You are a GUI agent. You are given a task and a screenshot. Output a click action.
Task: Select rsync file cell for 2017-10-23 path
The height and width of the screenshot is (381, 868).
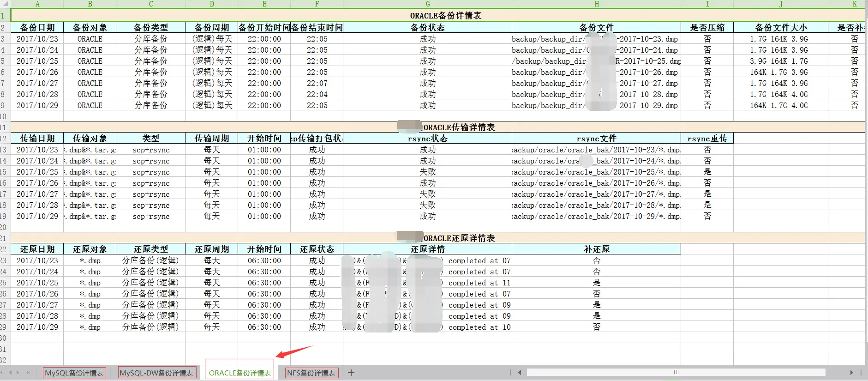click(x=597, y=150)
